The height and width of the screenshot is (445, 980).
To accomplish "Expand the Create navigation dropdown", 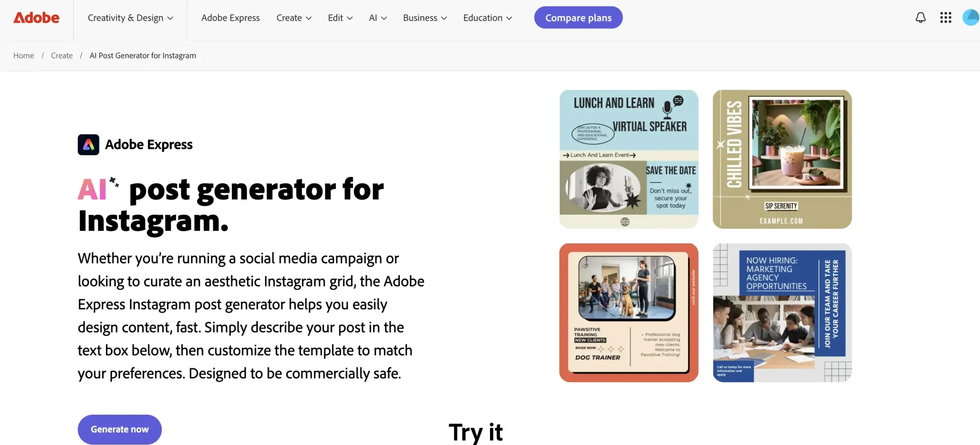I will click(294, 17).
